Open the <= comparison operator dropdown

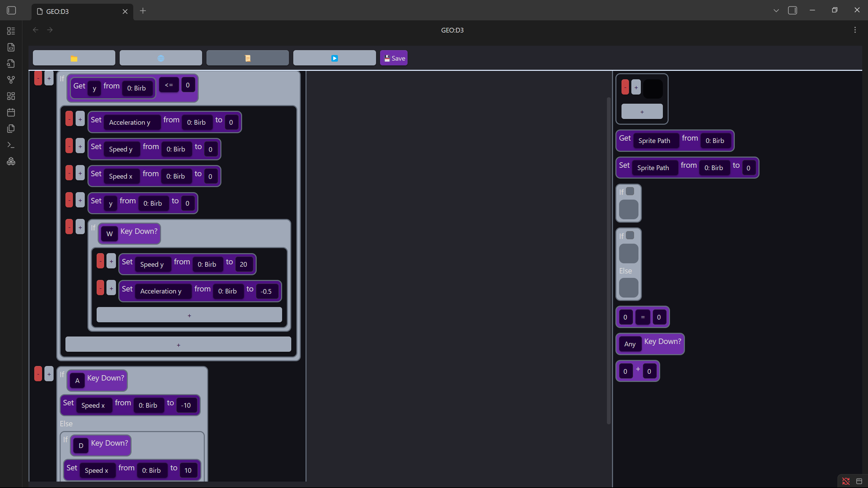[169, 85]
